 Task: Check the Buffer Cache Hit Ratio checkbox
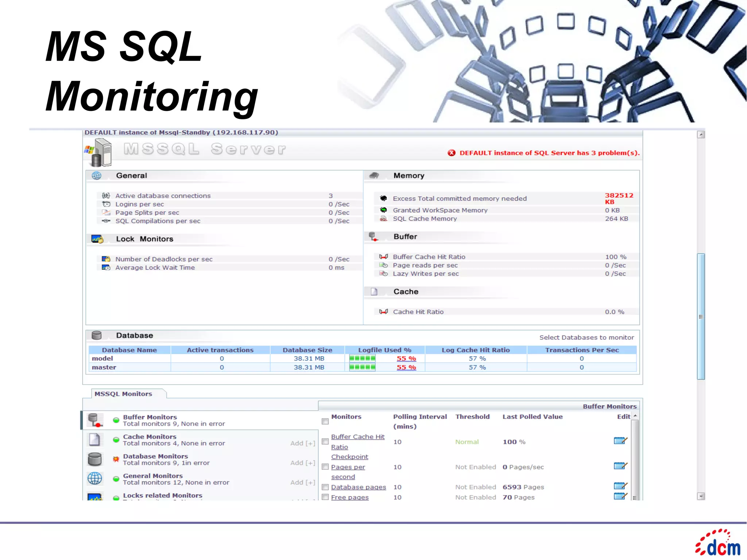(325, 442)
